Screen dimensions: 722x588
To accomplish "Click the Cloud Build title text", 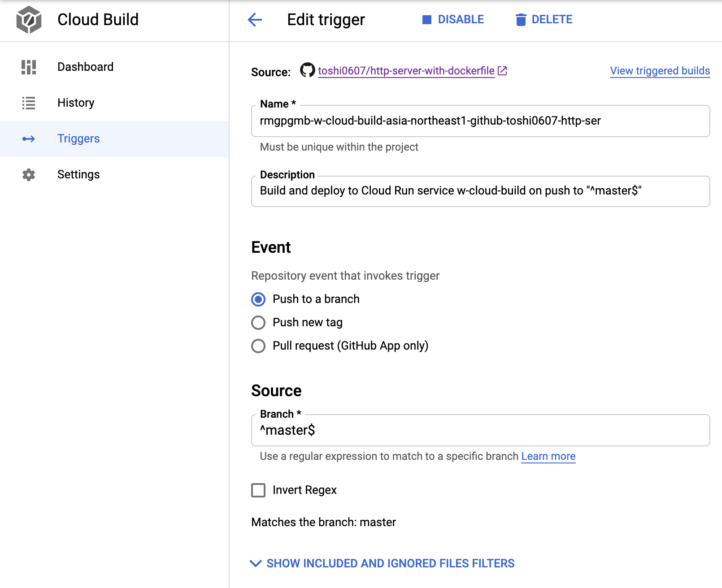I will (x=98, y=20).
